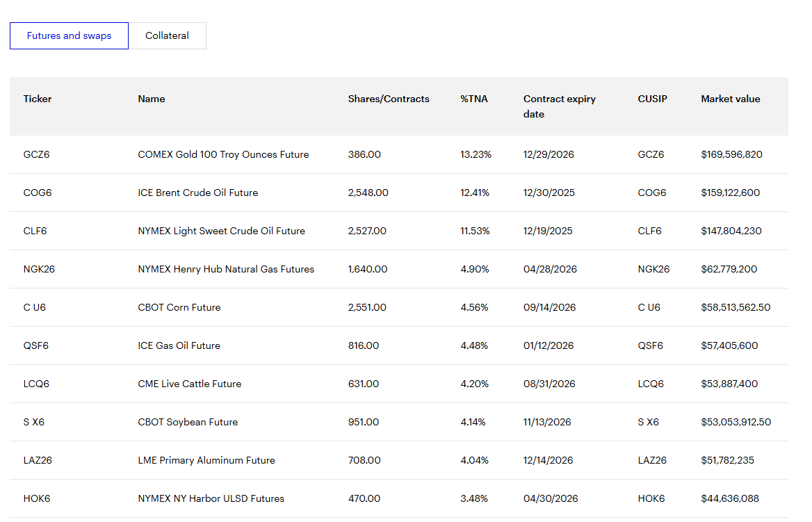Select ticker NGK26 in the Ticker column
Viewport: 812px width, 522px height.
click(x=39, y=269)
